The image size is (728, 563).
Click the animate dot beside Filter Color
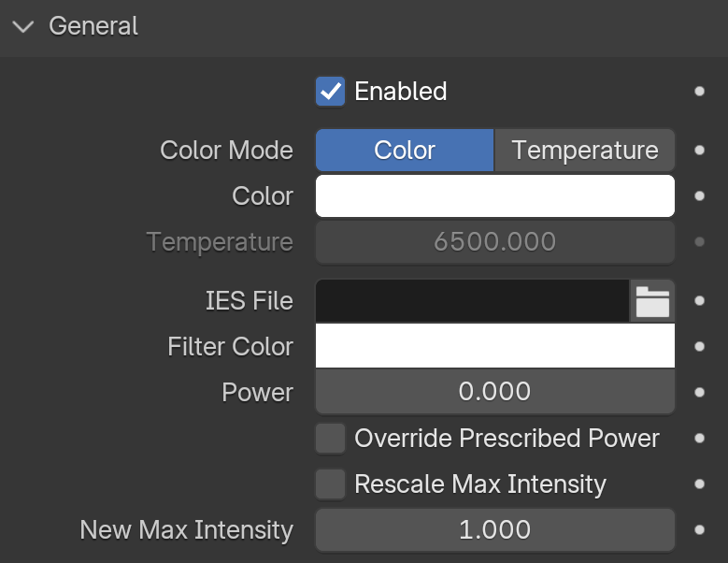point(699,347)
